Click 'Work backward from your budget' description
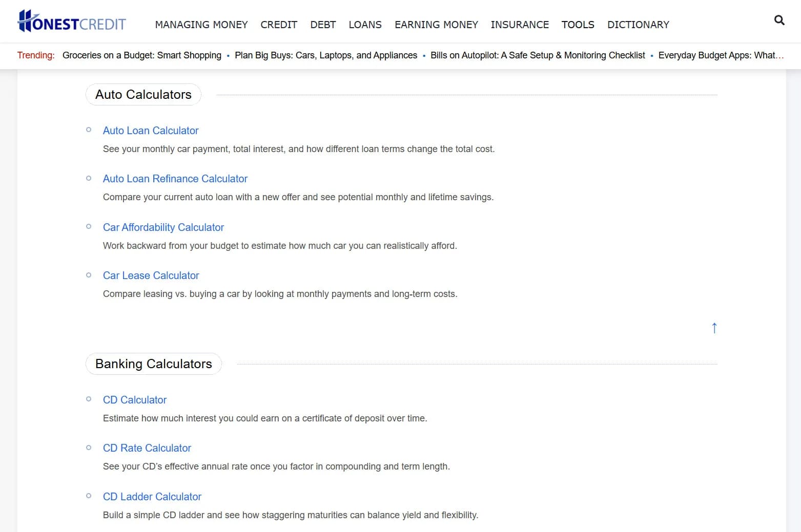The height and width of the screenshot is (532, 801). point(280,246)
